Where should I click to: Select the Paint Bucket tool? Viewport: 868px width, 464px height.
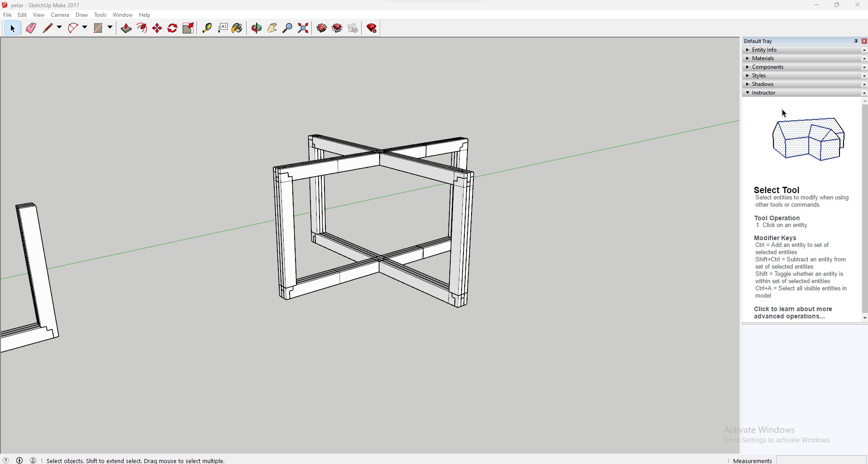(238, 28)
